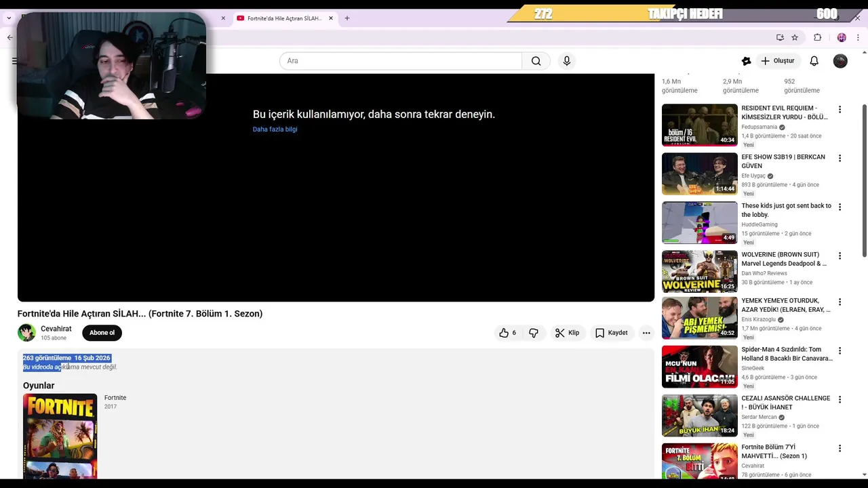
Task: Open Chrome three-dot menu
Action: (x=858, y=37)
